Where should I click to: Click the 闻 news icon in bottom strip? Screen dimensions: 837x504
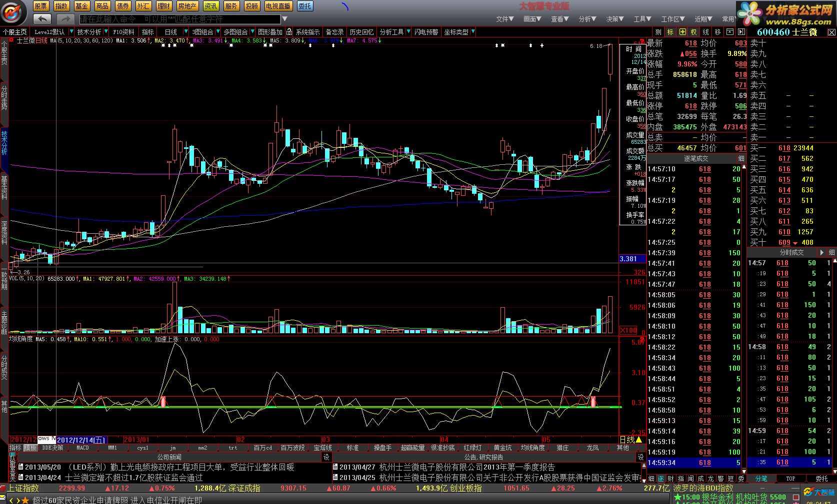[690, 479]
